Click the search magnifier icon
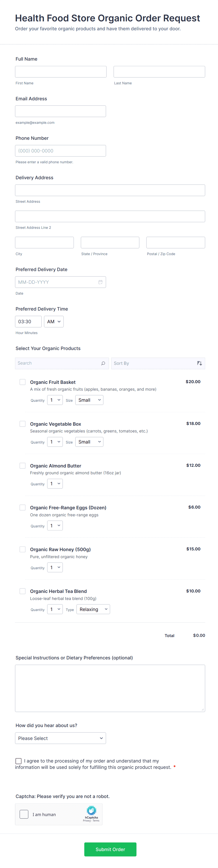The width and height of the screenshot is (218, 868). 103,363
